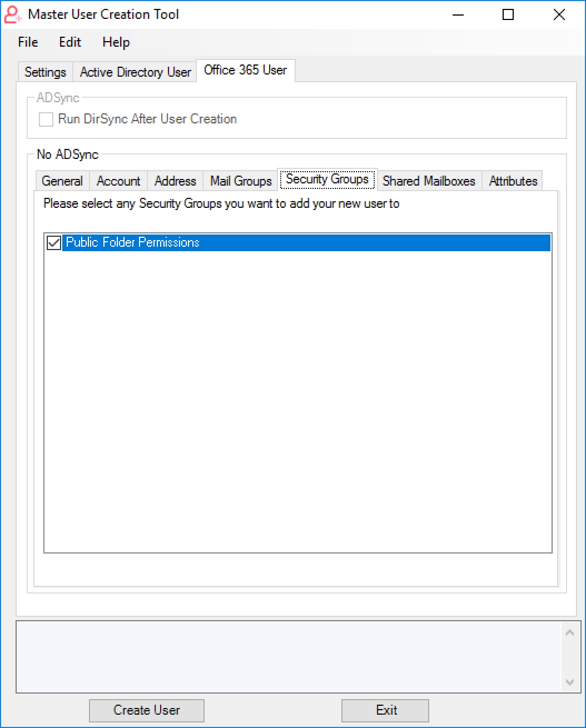The width and height of the screenshot is (586, 728).
Task: Click inside the output log text box
Action: click(289, 657)
